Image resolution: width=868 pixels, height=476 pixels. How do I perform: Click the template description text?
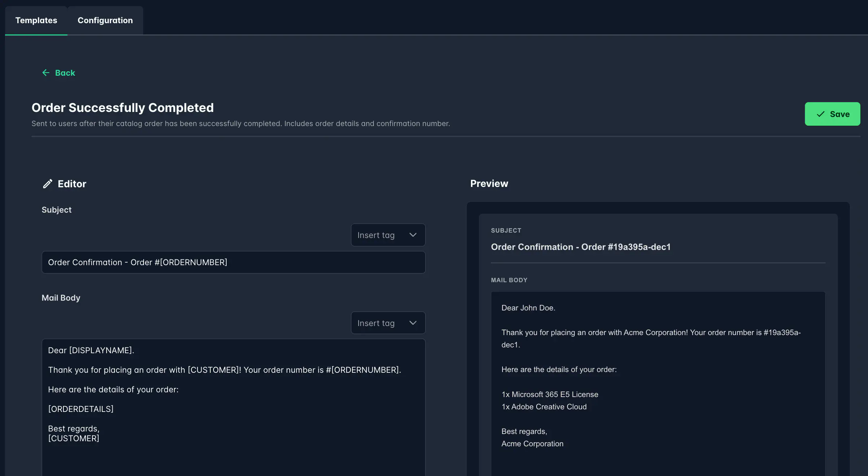(240, 124)
